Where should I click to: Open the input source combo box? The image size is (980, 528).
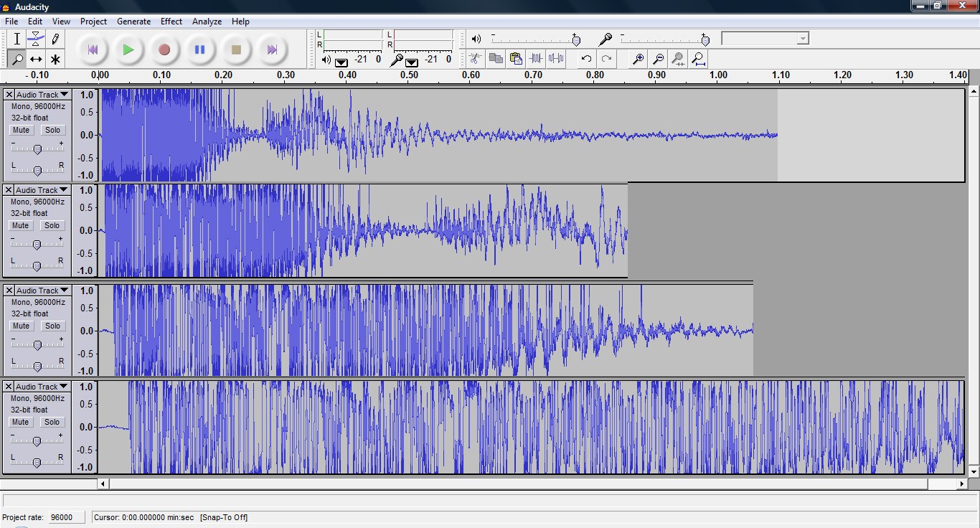point(765,38)
